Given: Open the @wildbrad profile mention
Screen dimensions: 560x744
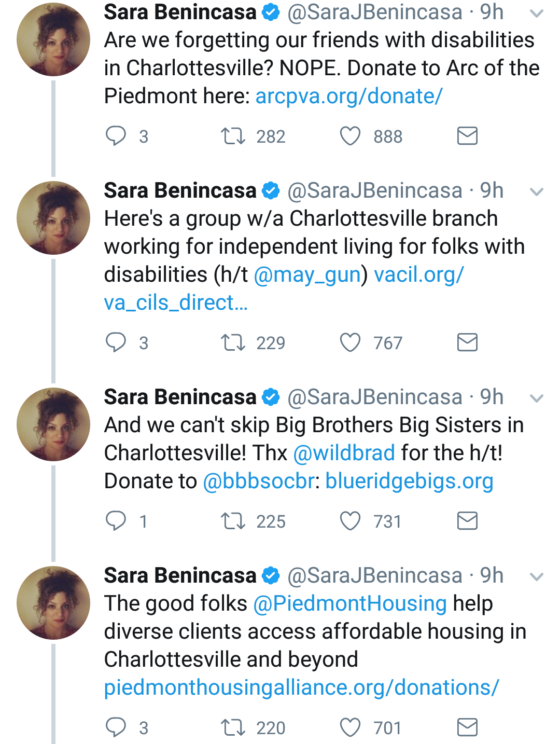Looking at the screenshot, I should click(344, 453).
